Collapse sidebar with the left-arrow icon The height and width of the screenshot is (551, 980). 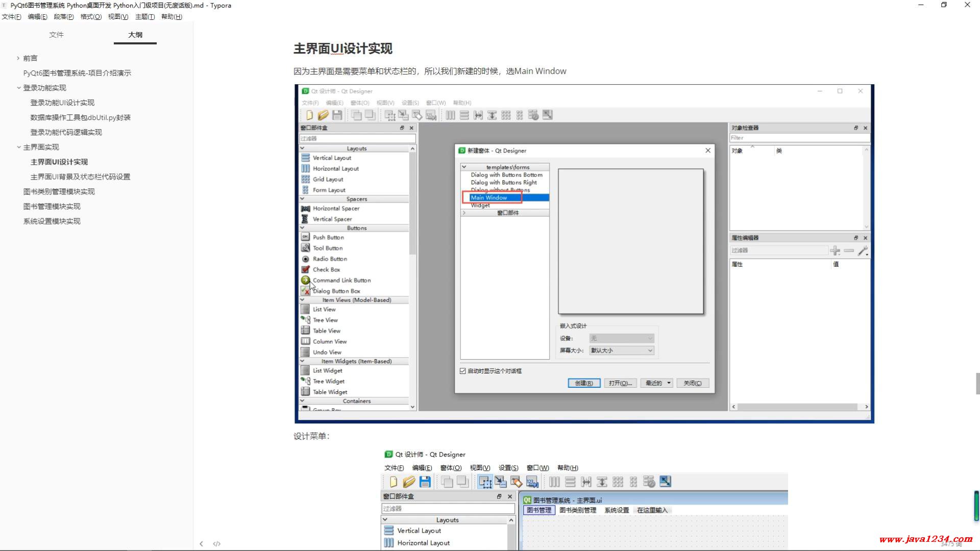pos(201,544)
